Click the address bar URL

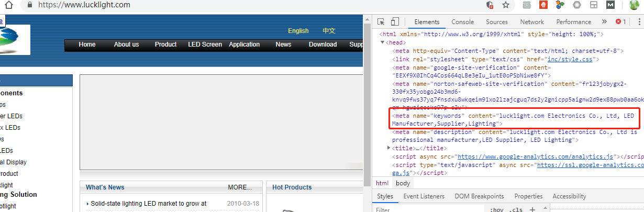coord(84,5)
